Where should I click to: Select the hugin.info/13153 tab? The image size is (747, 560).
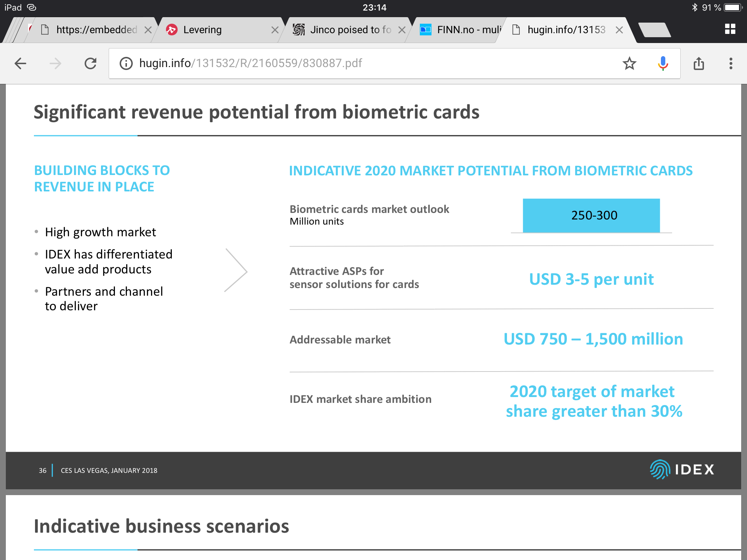click(x=566, y=30)
